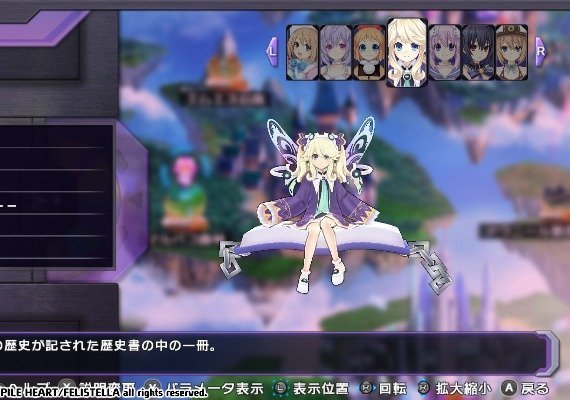Select portrait of lavender-haired girl with red eyes
570x400 pixels.
[335, 52]
